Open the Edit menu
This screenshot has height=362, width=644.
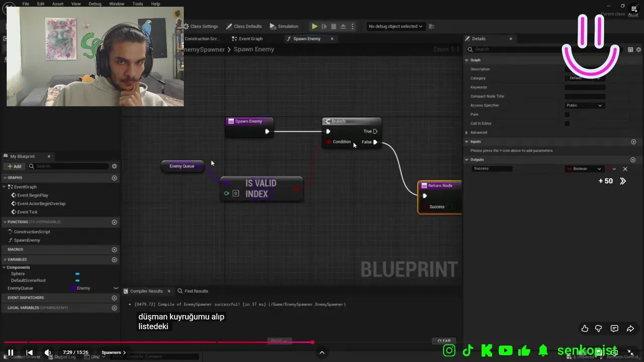tap(41, 4)
